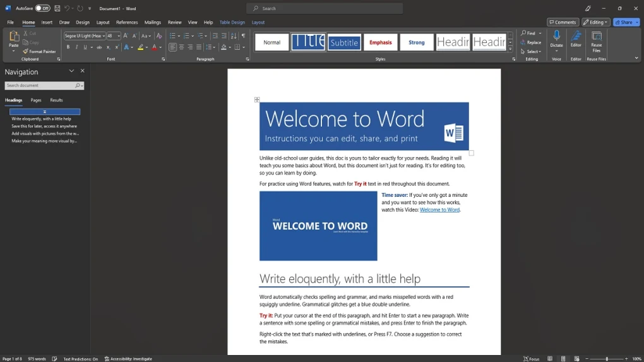Open the font name dropdown
The width and height of the screenshot is (644, 362).
pyautogui.click(x=85, y=36)
